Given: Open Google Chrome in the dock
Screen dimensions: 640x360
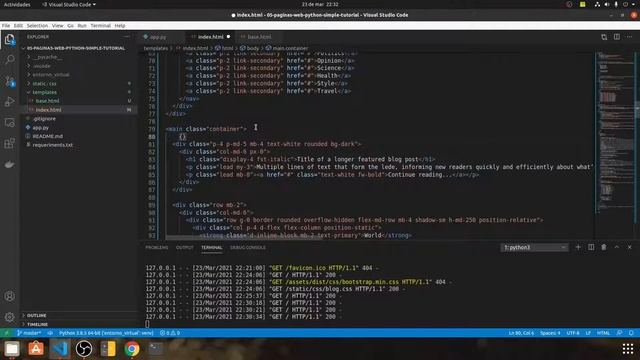Looking at the screenshot, I should 132,349.
